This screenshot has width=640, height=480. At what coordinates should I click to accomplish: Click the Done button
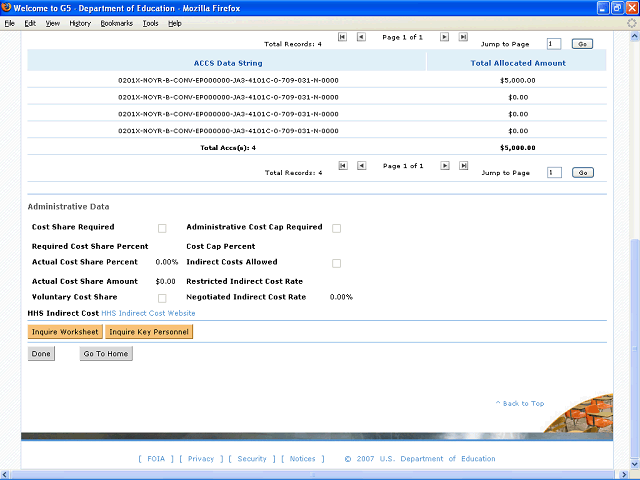click(41, 354)
